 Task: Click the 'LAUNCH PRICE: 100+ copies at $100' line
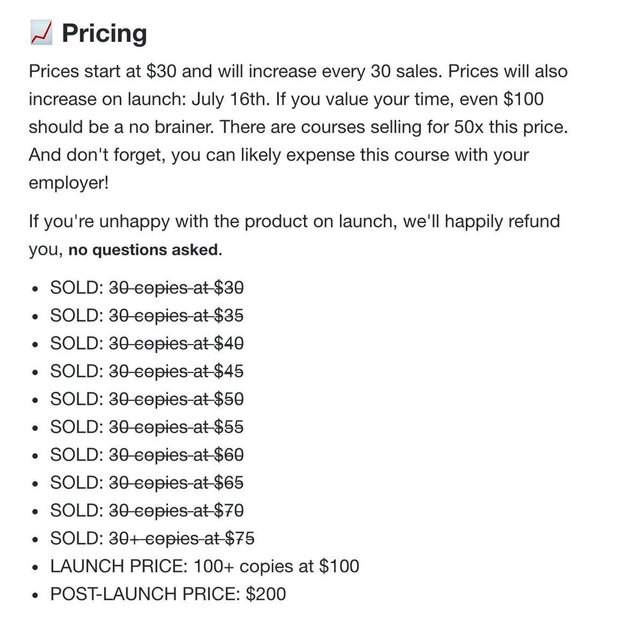tap(205, 566)
